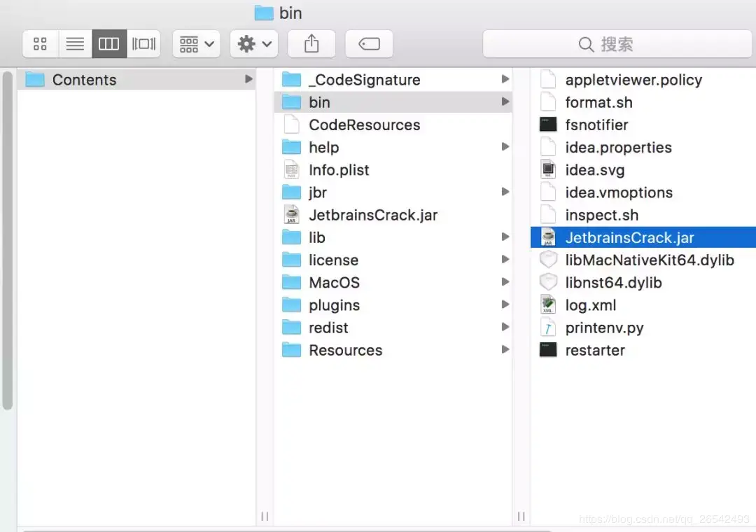Click the bin folder icon in title bar

tap(264, 13)
